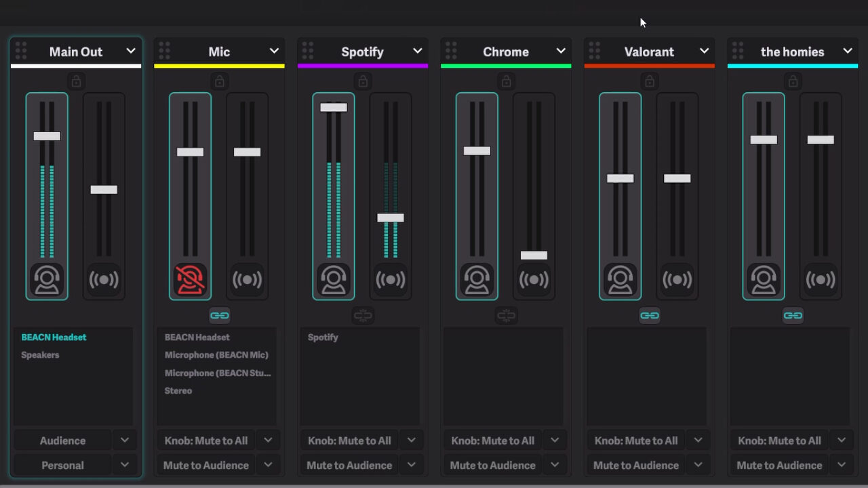Image resolution: width=868 pixels, height=488 pixels.
Task: Select Microphone (BEACN Mic) source
Action: click(216, 354)
